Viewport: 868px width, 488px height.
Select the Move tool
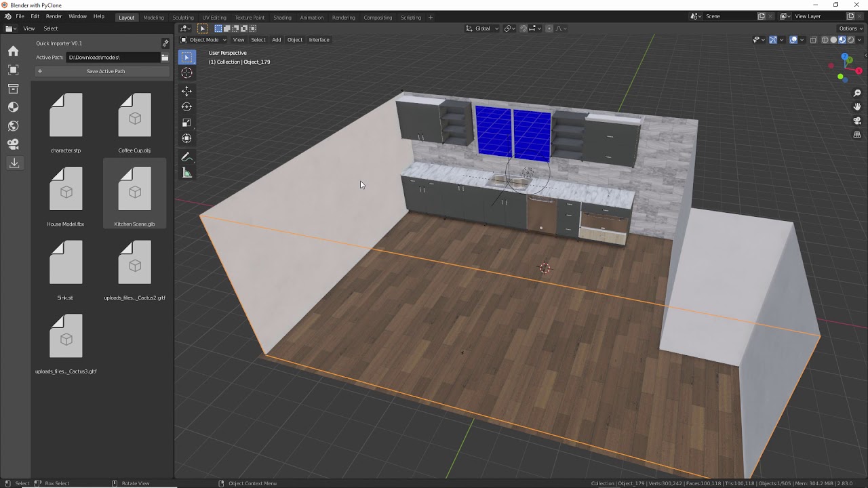186,91
